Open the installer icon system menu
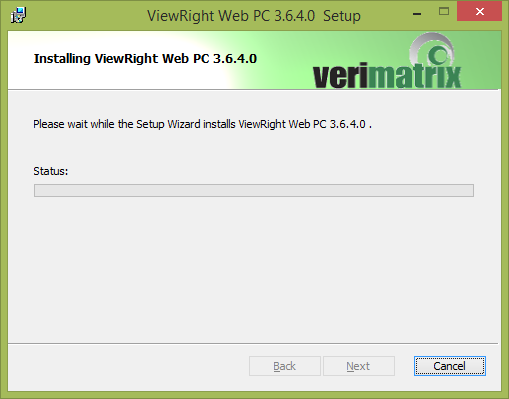The height and width of the screenshot is (399, 509). [x=18, y=15]
